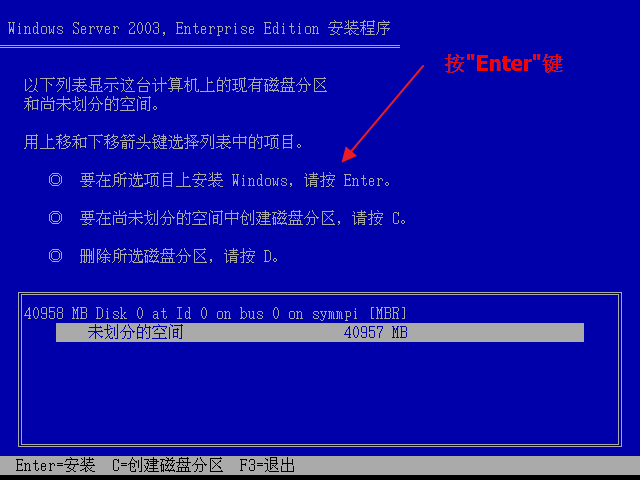
Task: Select the highlighted 未划分的空间 entry
Action: pyautogui.click(x=320, y=333)
